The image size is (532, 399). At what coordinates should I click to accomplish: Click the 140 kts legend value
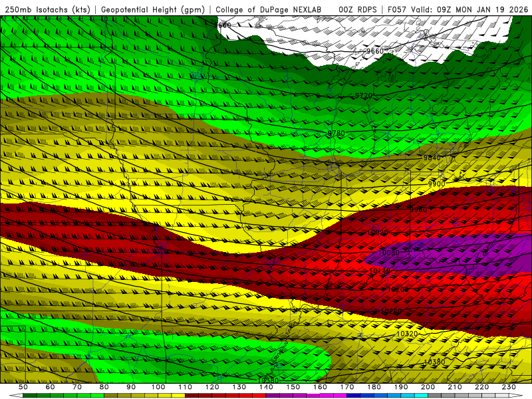pyautogui.click(x=267, y=387)
